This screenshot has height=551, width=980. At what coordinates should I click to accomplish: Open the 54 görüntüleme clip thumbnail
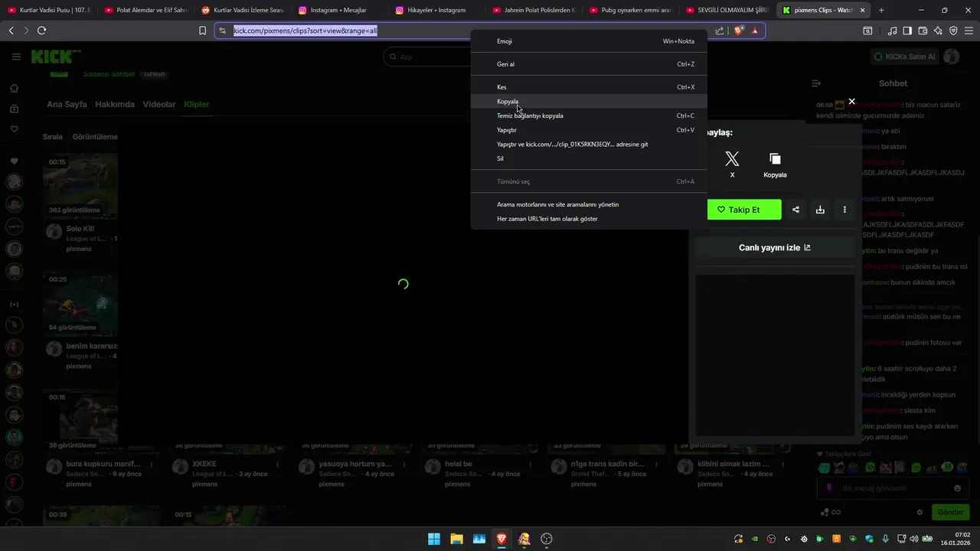point(80,304)
